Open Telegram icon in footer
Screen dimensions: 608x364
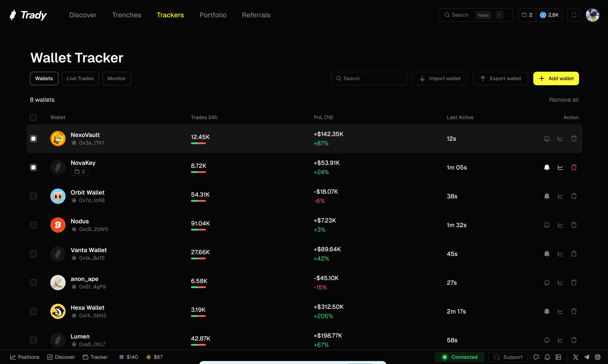[587, 357]
